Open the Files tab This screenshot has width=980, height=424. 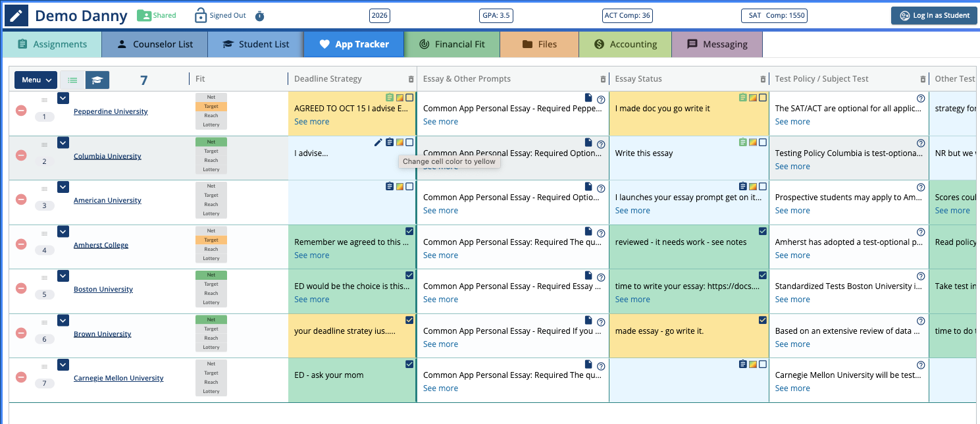(x=540, y=44)
